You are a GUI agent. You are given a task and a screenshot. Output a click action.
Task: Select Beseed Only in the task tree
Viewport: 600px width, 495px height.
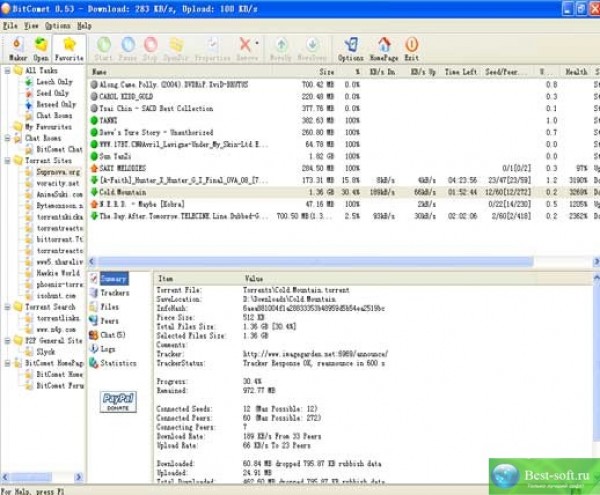(56, 104)
